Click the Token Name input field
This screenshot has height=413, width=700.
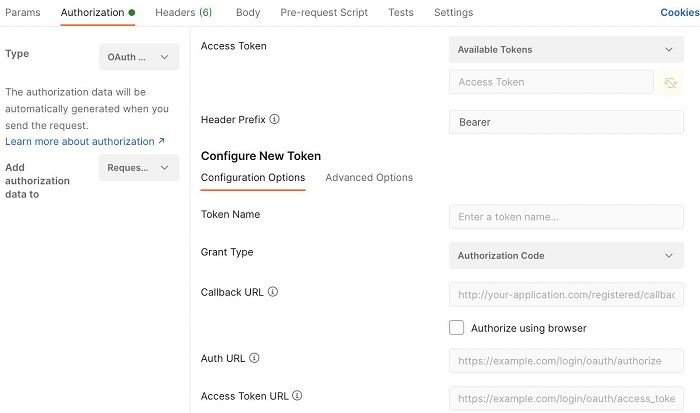tap(566, 217)
